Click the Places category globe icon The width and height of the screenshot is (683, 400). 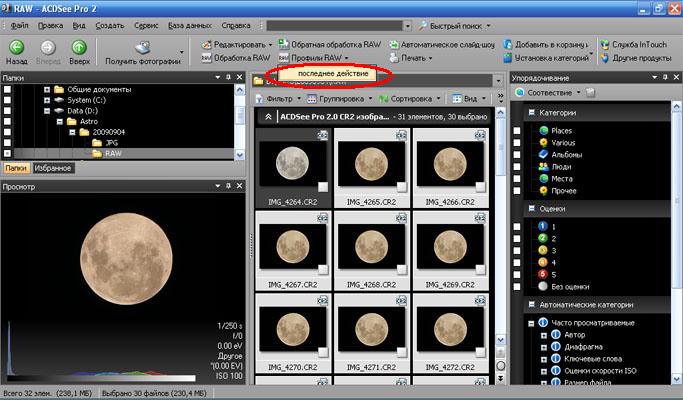(x=543, y=130)
